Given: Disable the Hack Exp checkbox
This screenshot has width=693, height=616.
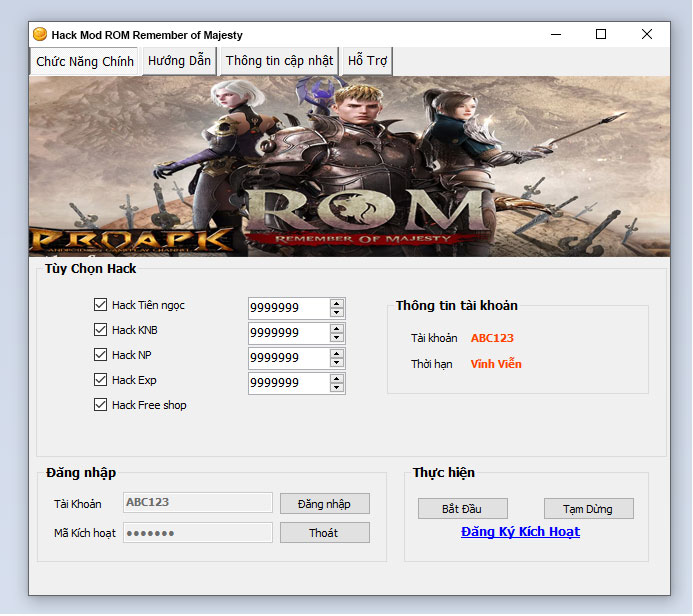Looking at the screenshot, I should click(100, 380).
